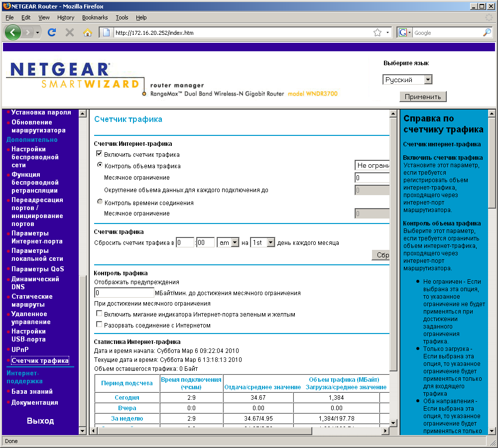Select the Контроль объема трафика radio button
The image size is (498, 448).
(x=100, y=165)
